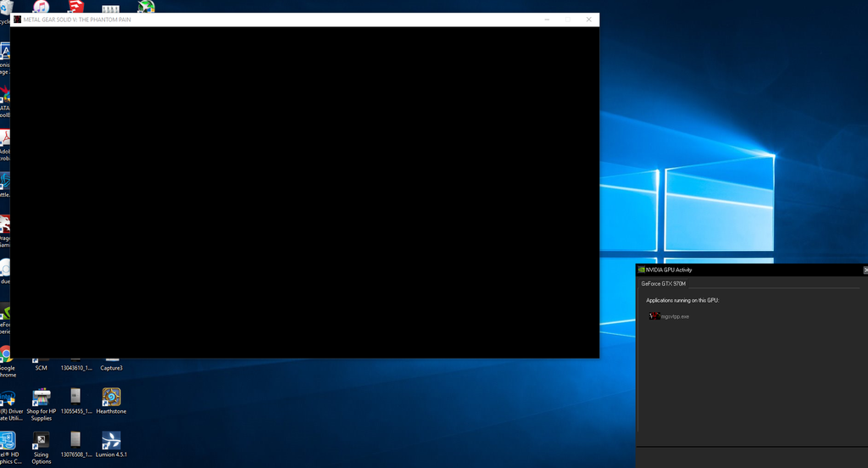Open the Hearthstone desktop shortcut
The image size is (868, 468).
(x=111, y=398)
